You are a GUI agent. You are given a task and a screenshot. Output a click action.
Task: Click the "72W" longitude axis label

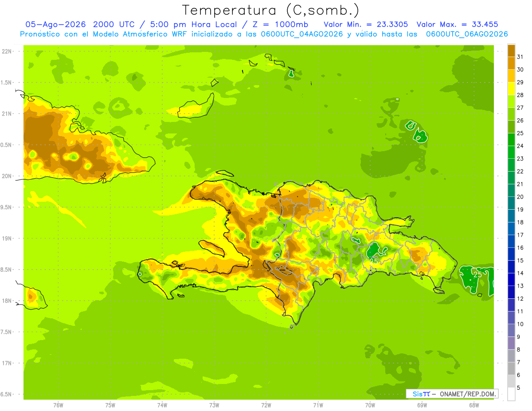[266, 405]
